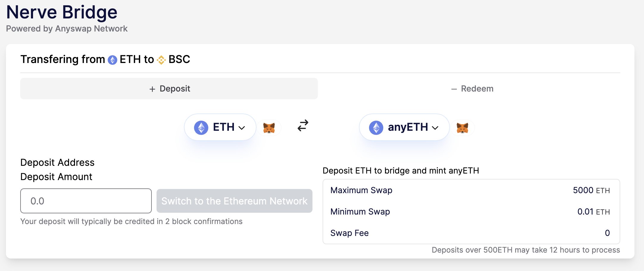The height and width of the screenshot is (271, 644).
Task: Open the anyETH token dropdown chevron
Action: click(435, 128)
